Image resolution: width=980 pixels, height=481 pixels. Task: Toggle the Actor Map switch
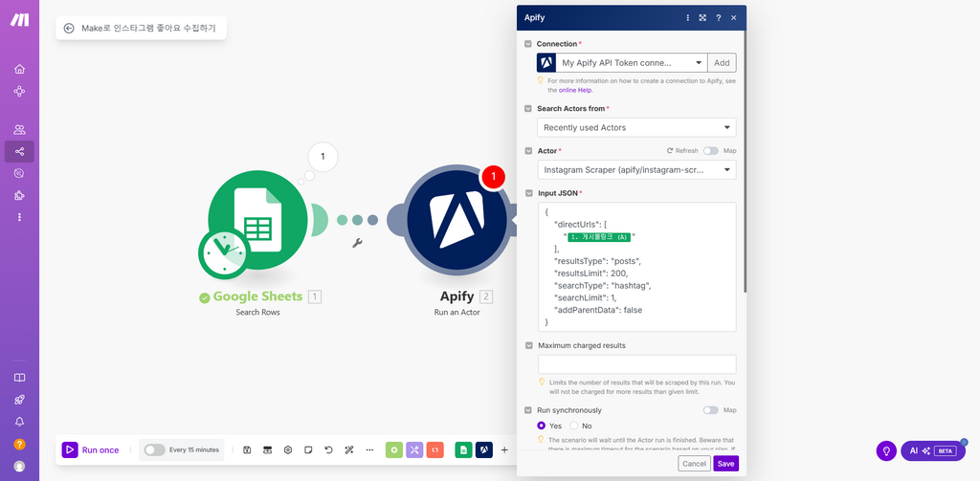pos(711,150)
